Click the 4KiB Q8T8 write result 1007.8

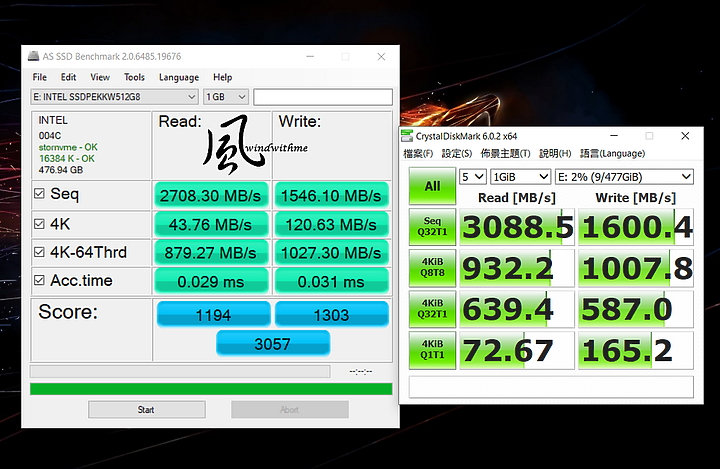636,268
